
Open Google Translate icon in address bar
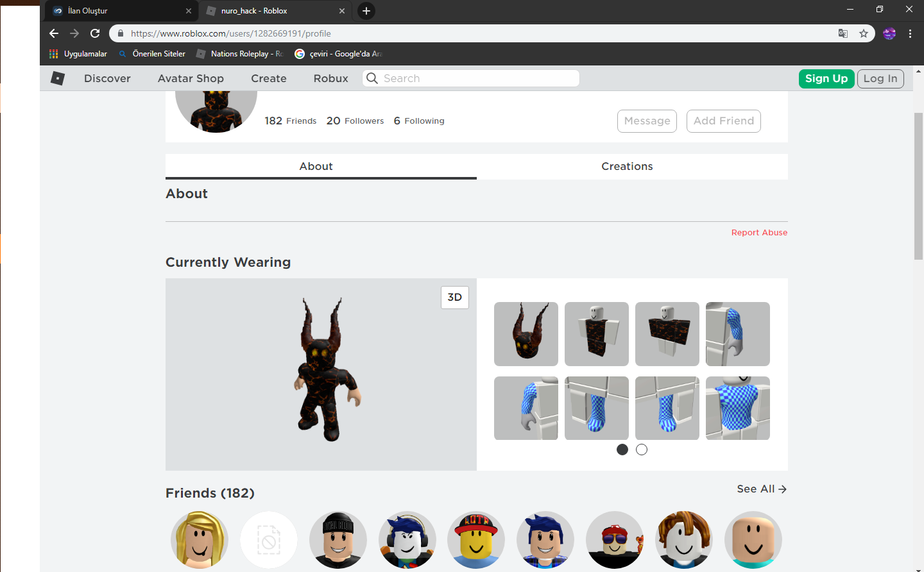pyautogui.click(x=843, y=33)
